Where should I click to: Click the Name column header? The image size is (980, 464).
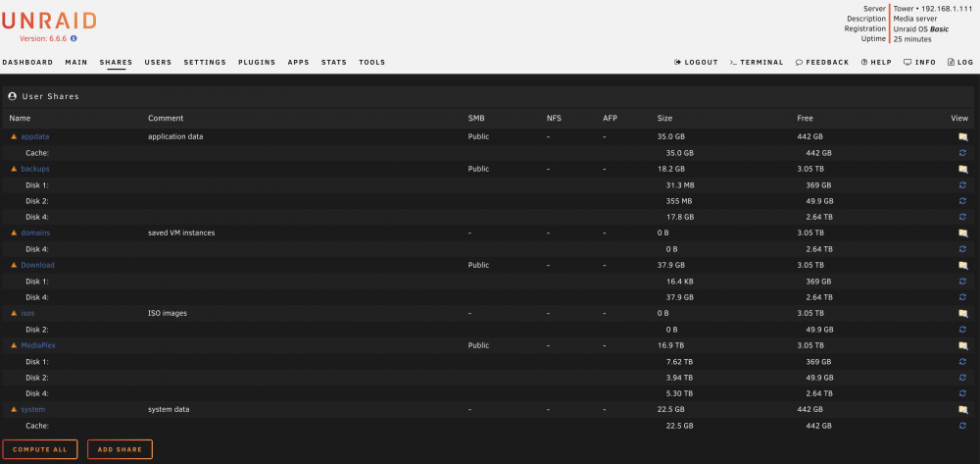(x=20, y=118)
